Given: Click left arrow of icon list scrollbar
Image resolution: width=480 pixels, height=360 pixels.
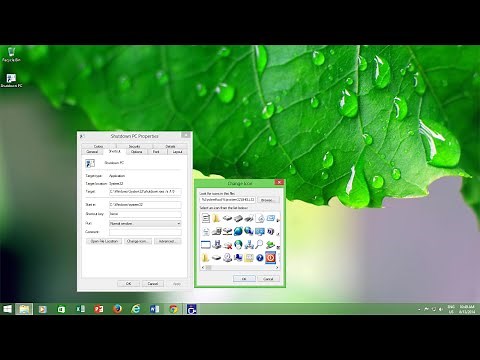Looking at the screenshot, I should (203, 268).
